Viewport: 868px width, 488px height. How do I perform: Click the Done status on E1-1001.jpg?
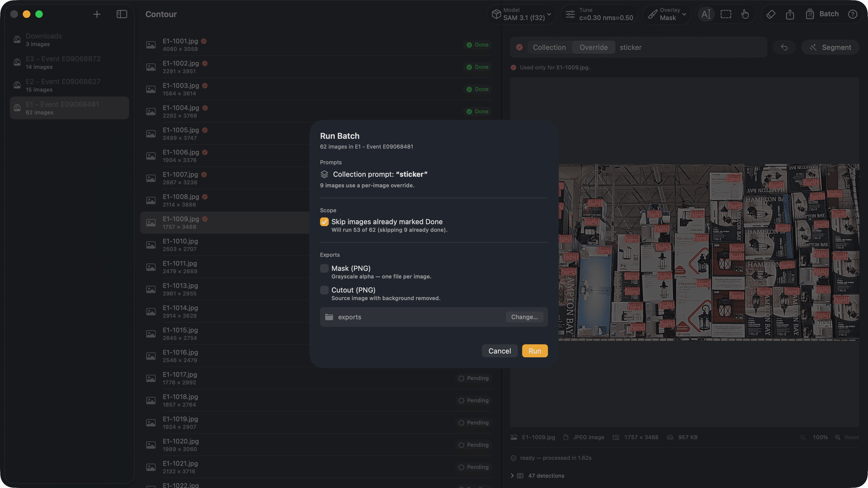pyautogui.click(x=477, y=45)
